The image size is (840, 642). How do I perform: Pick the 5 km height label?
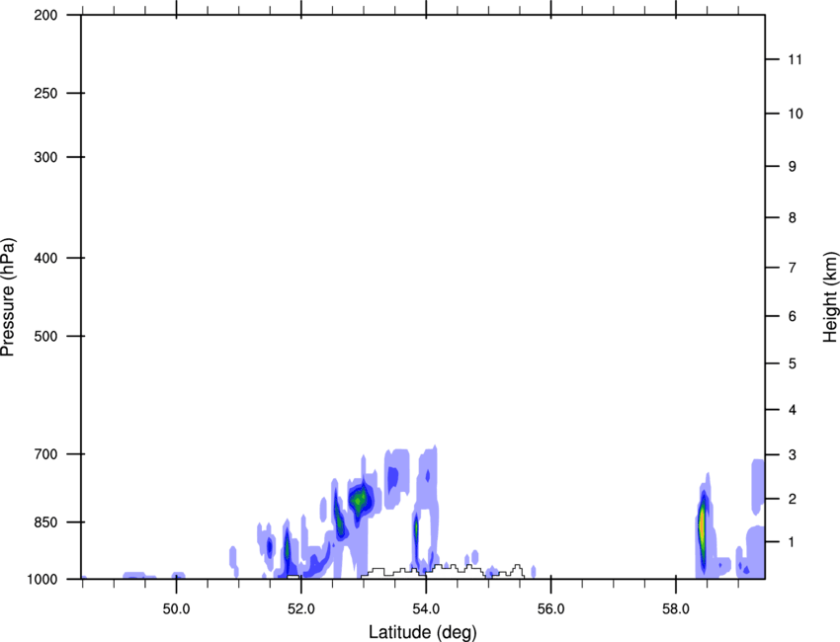click(793, 364)
